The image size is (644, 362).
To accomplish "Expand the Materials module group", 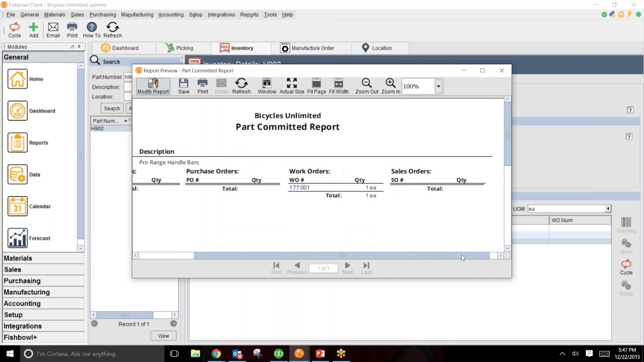I will [x=43, y=258].
